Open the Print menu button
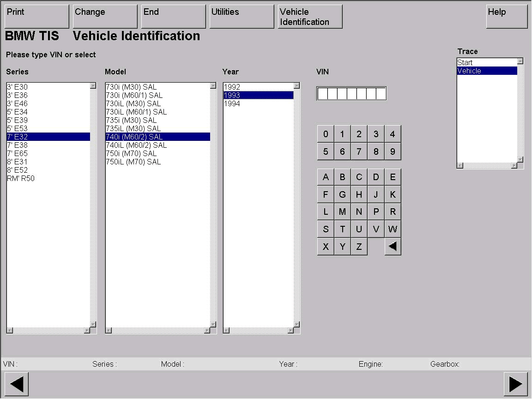532x399 pixels. pos(36,16)
